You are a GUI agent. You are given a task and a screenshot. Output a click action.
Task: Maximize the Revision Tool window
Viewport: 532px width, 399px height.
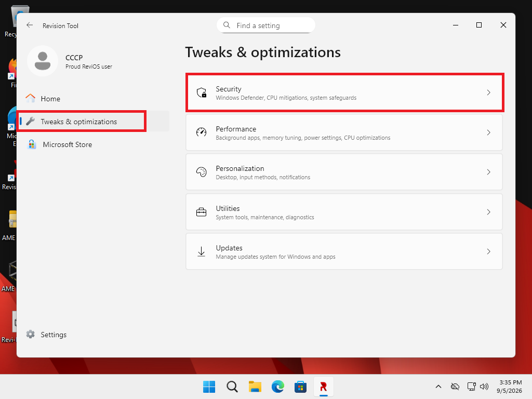pyautogui.click(x=479, y=25)
